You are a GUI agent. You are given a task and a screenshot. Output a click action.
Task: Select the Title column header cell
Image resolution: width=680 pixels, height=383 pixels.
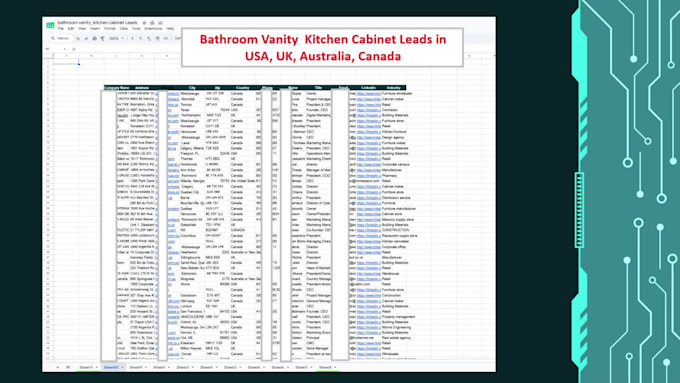click(x=318, y=88)
